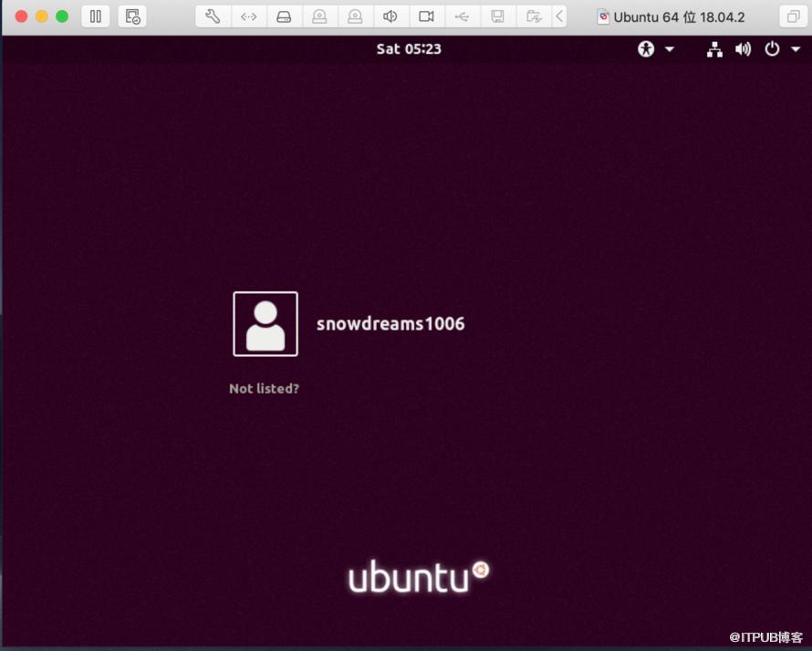The height and width of the screenshot is (651, 812).
Task: Click the sound card speaker icon in VMware toolbar
Action: [390, 16]
